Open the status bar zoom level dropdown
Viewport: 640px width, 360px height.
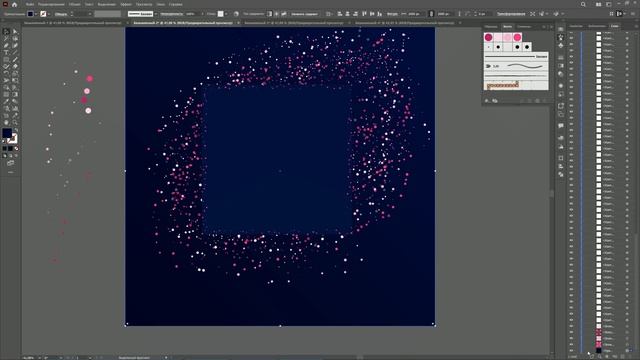click(x=39, y=358)
